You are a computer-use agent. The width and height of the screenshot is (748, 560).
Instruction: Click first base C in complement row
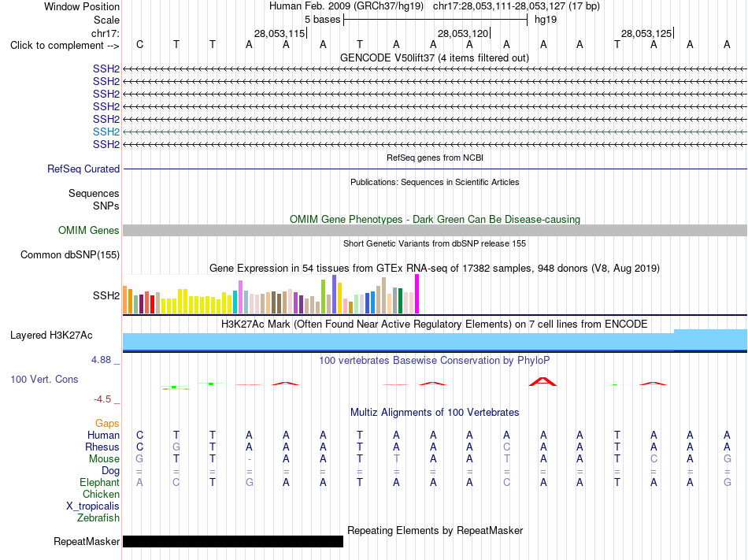tap(140, 44)
